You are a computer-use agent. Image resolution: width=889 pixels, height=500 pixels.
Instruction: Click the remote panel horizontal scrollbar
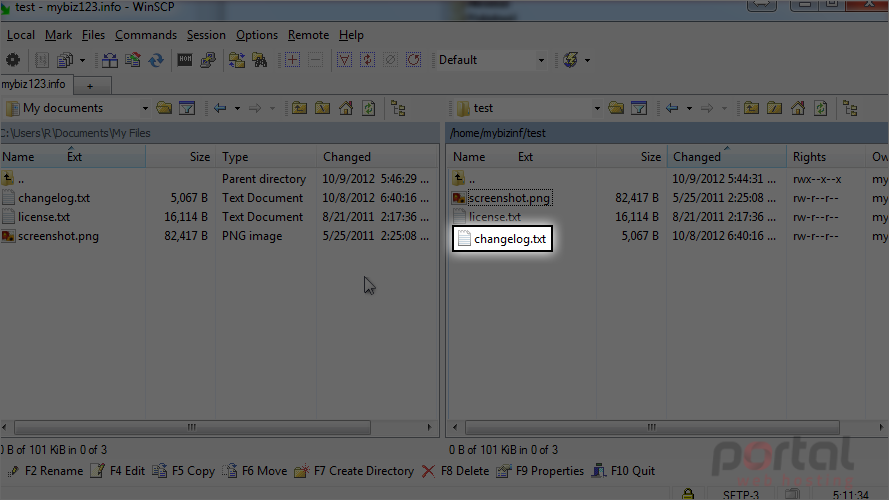coord(652,427)
